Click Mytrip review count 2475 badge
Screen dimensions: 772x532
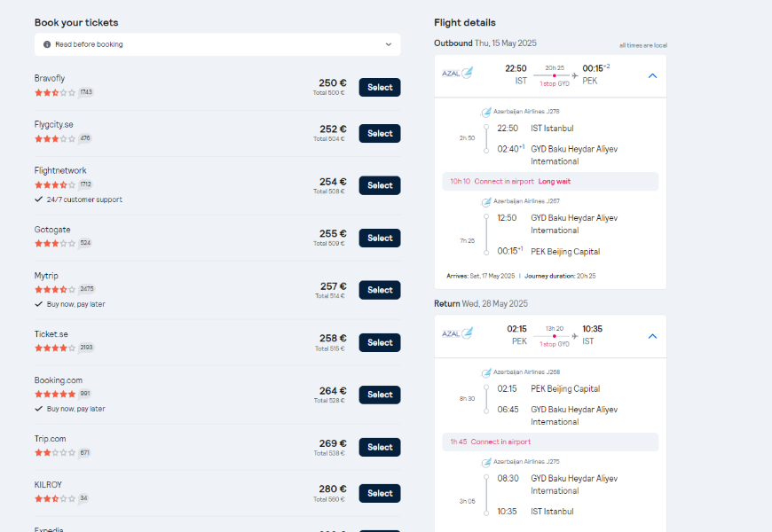(x=87, y=289)
